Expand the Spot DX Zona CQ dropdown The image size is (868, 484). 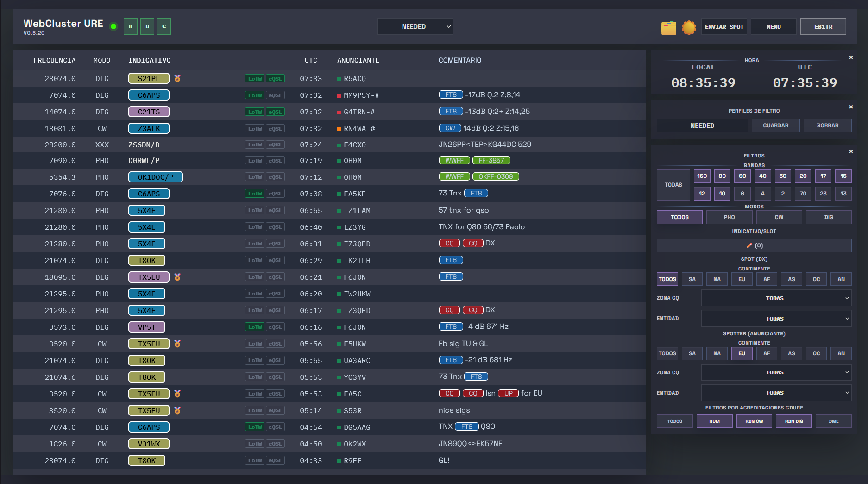776,298
